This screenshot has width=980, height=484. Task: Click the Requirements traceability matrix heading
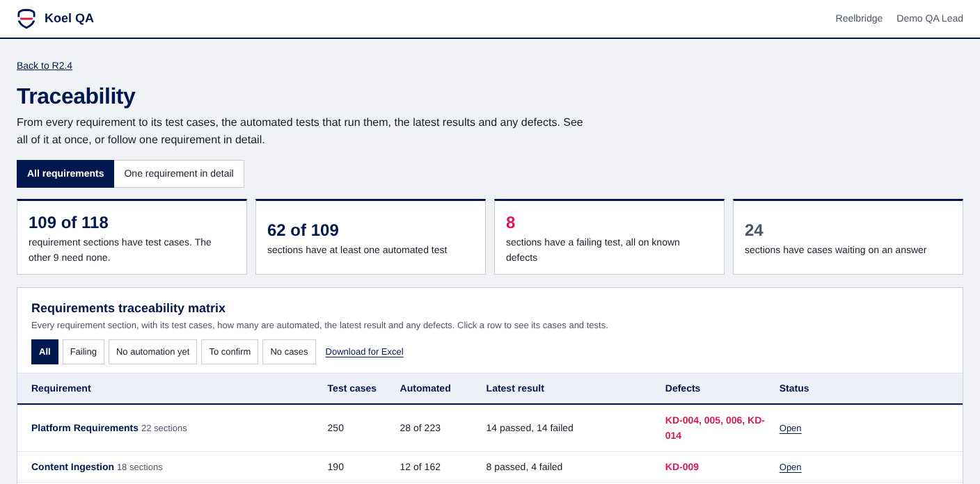tap(128, 308)
